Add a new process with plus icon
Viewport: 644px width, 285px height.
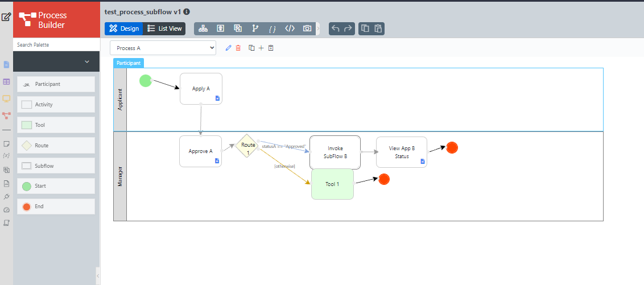tap(261, 48)
